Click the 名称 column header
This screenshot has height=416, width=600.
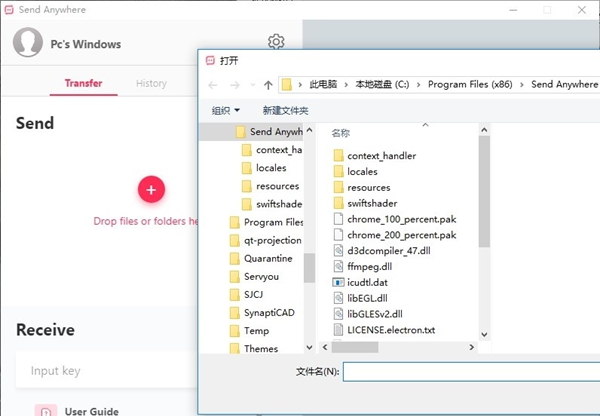[341, 133]
